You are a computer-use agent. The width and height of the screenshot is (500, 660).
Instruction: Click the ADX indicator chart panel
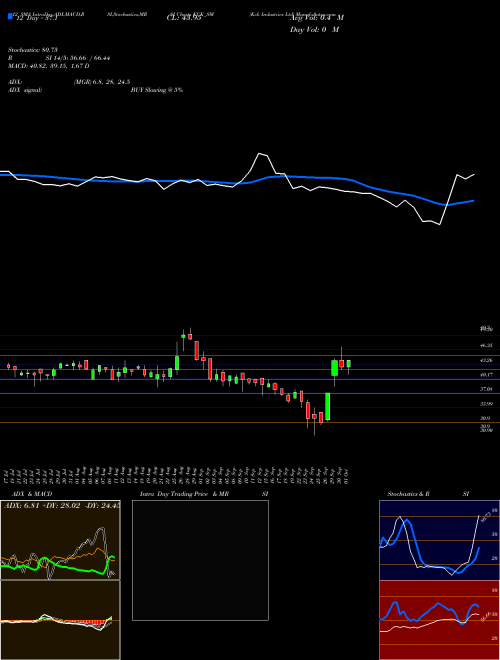tap(60, 540)
